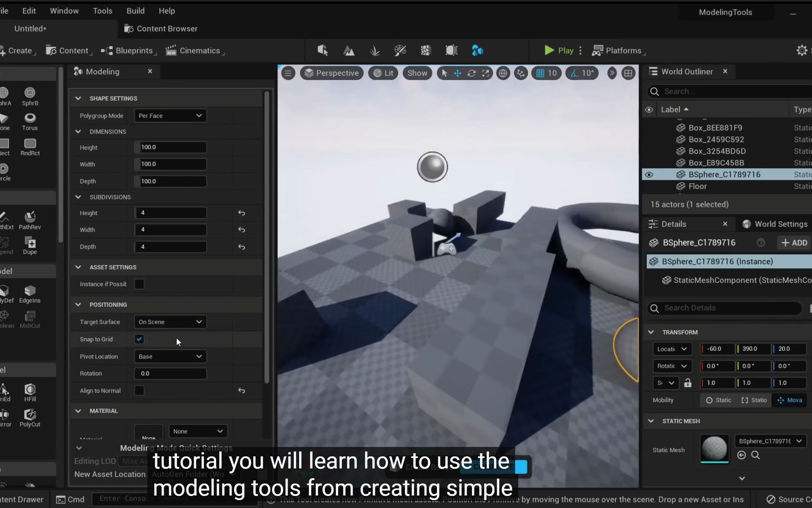Toggle visibility eye for BSphere_C1789716
Viewport: 812px width, 508px height.
649,174
